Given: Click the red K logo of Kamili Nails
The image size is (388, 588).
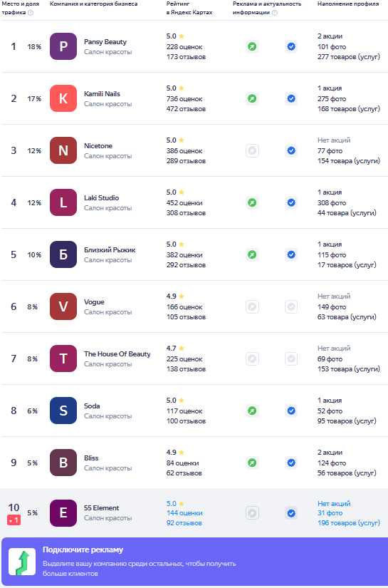Looking at the screenshot, I should coord(63,98).
